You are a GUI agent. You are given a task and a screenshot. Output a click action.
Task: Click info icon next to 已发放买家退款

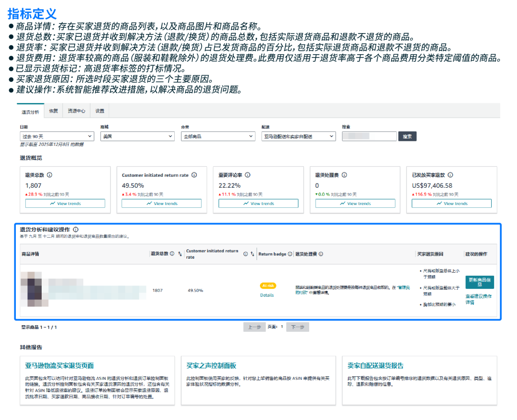click(450, 175)
